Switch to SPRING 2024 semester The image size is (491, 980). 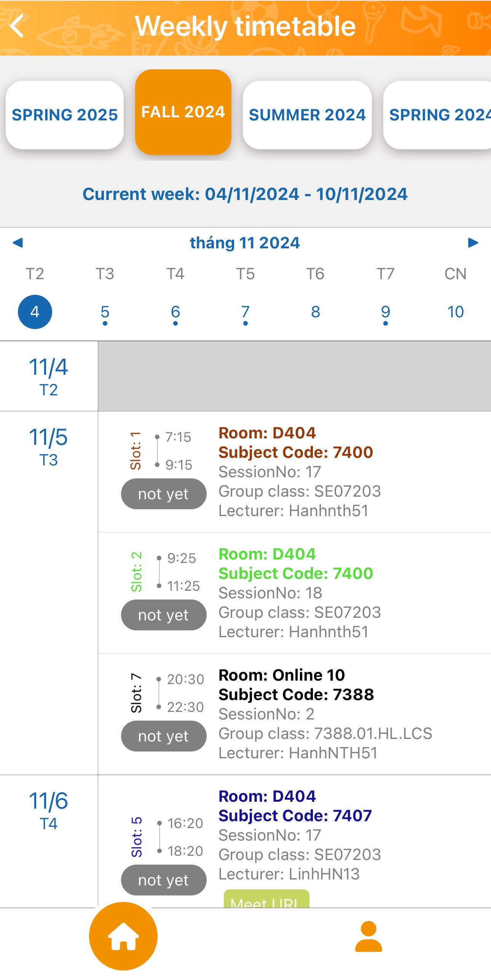click(437, 115)
